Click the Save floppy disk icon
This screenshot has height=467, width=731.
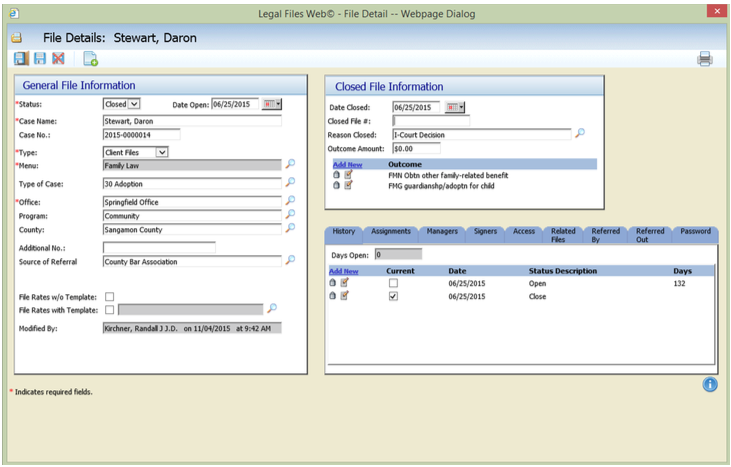point(40,58)
